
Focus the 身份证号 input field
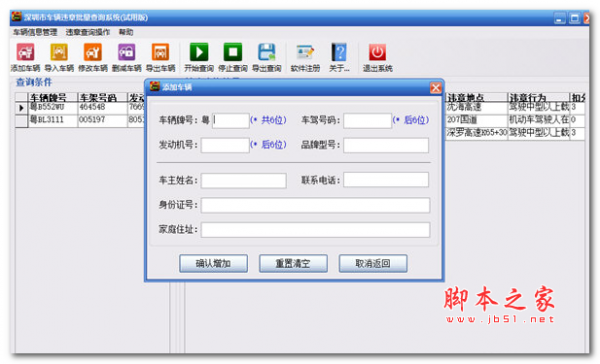tap(315, 205)
